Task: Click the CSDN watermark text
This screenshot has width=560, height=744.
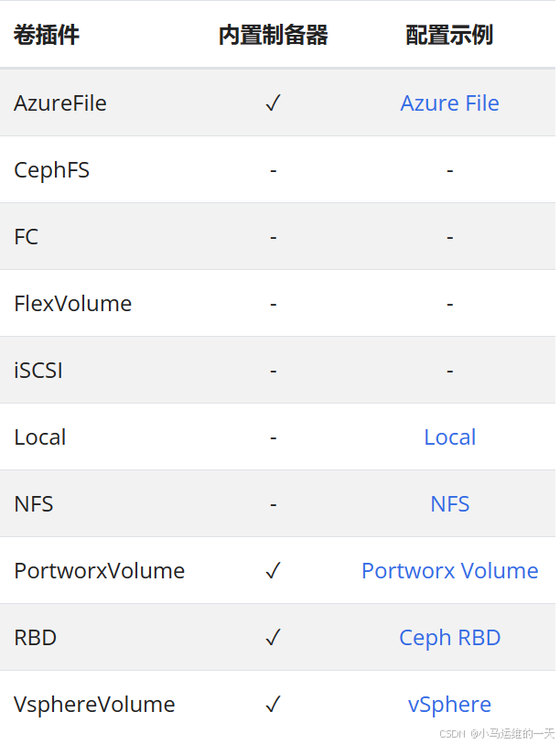Action: (497, 734)
